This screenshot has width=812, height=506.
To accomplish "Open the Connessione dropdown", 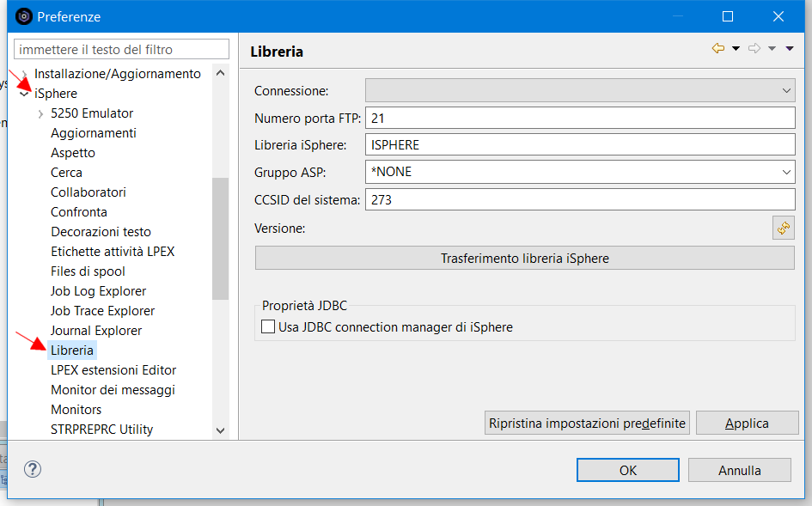I will coord(787,90).
